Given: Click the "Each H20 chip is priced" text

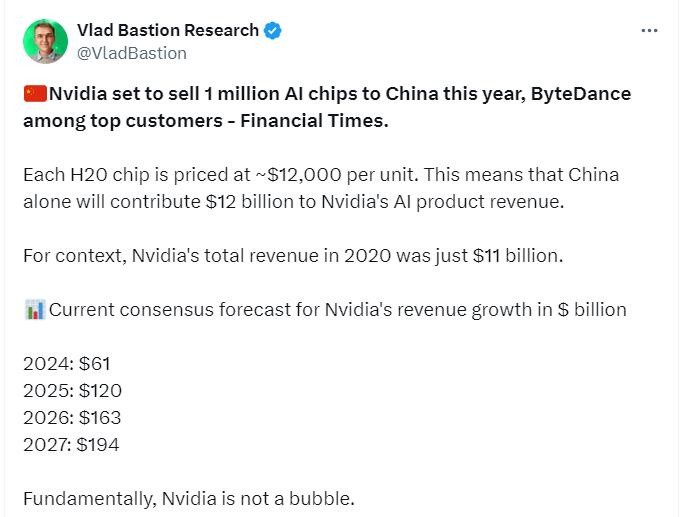Looking at the screenshot, I should tap(125, 175).
